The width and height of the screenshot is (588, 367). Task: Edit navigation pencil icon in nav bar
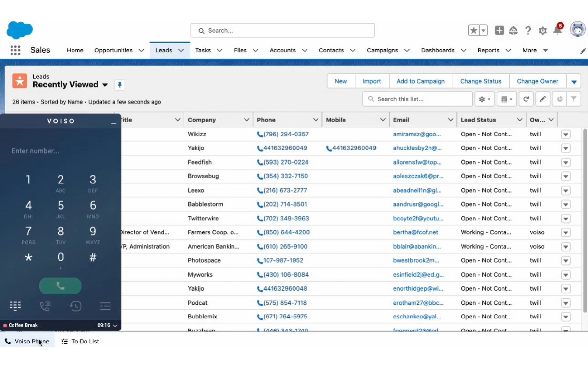[x=583, y=51]
